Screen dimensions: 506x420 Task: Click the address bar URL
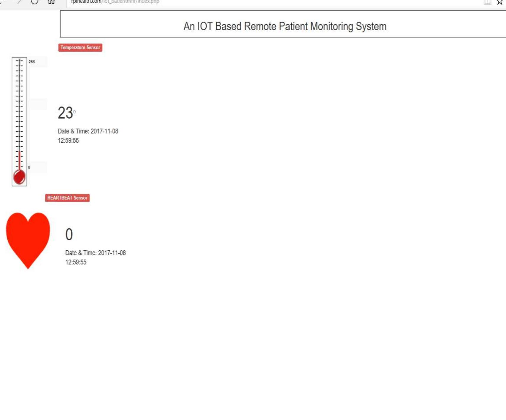pos(115,2)
